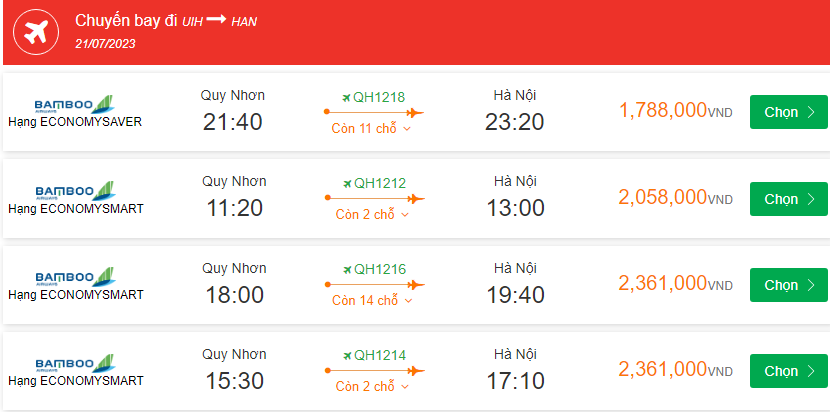Expand "Còn 14 chỗ" seat details
Image resolution: width=830 pixels, height=412 pixels.
[x=372, y=301]
